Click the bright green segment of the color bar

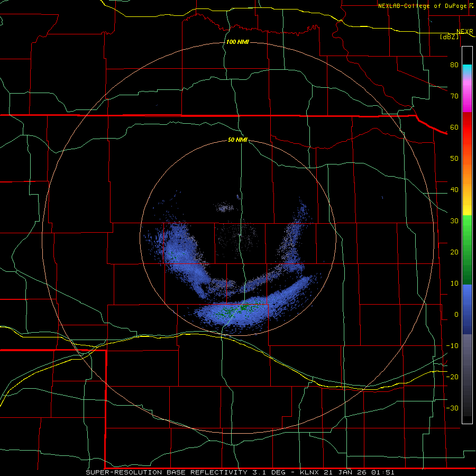point(467,226)
